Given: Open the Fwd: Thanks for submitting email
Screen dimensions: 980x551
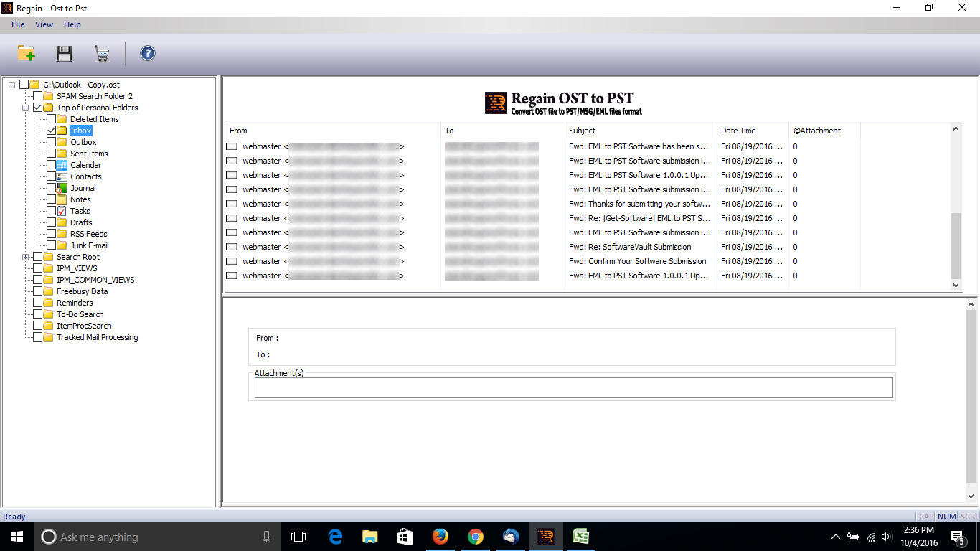Looking at the screenshot, I should (x=542, y=204).
